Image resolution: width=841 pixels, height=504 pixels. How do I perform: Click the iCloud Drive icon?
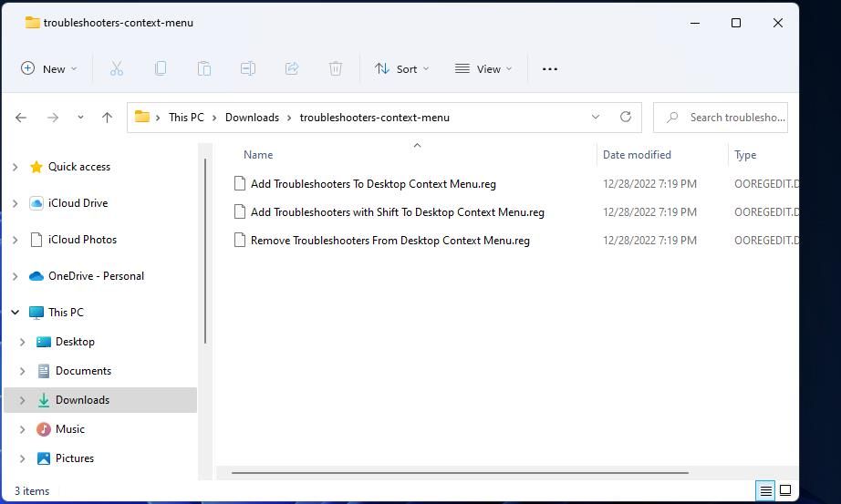[x=36, y=203]
